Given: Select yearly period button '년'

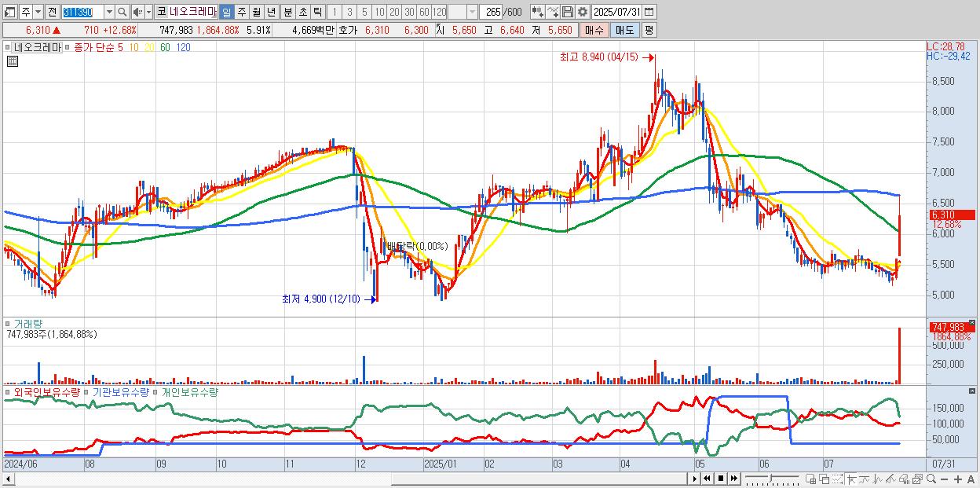Looking at the screenshot, I should 271,12.
